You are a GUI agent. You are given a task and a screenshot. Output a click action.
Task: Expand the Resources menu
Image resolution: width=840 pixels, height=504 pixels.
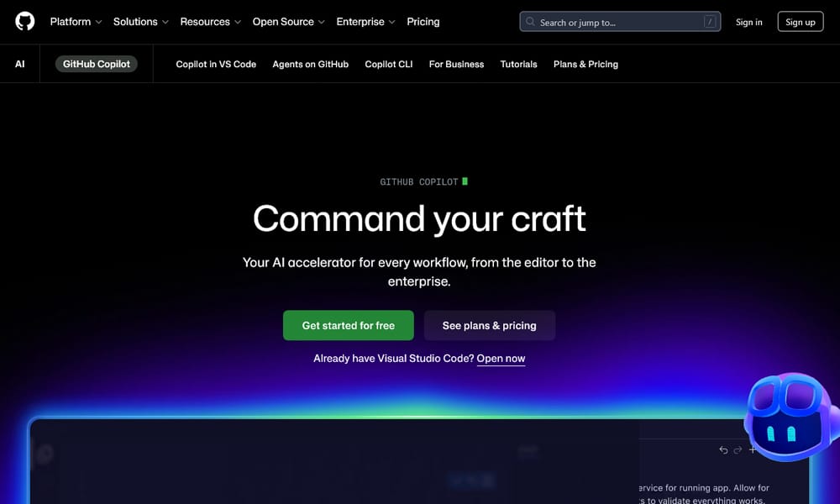(211, 22)
